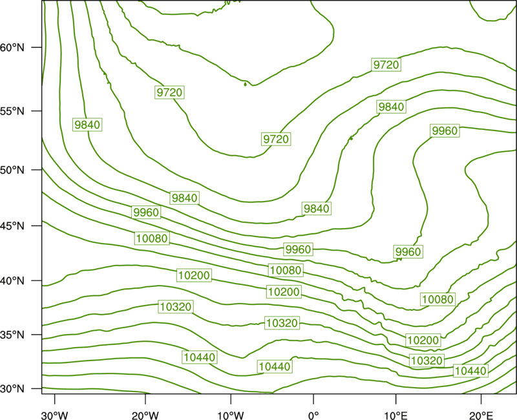Select the 20°W longitude axis label
The width and height of the screenshot is (517, 420).
(145, 415)
